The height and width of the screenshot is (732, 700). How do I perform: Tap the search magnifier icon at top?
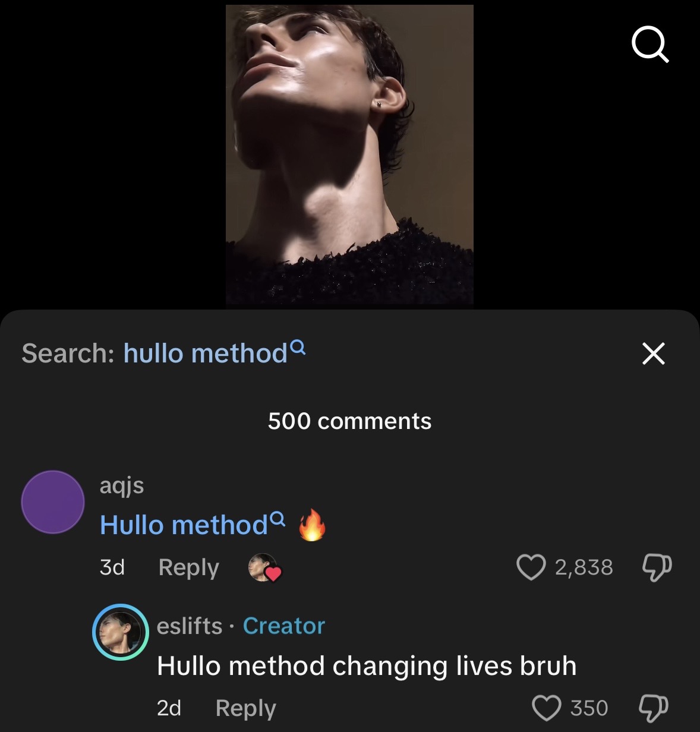pyautogui.click(x=650, y=44)
